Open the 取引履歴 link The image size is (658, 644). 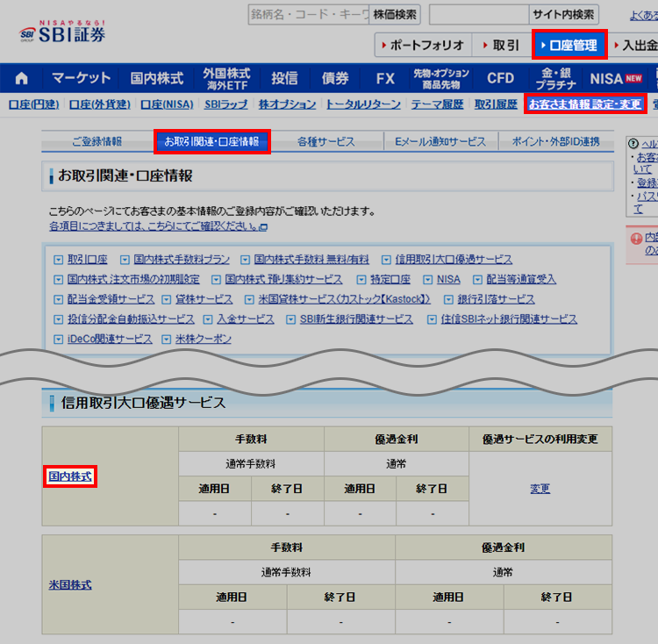(496, 104)
